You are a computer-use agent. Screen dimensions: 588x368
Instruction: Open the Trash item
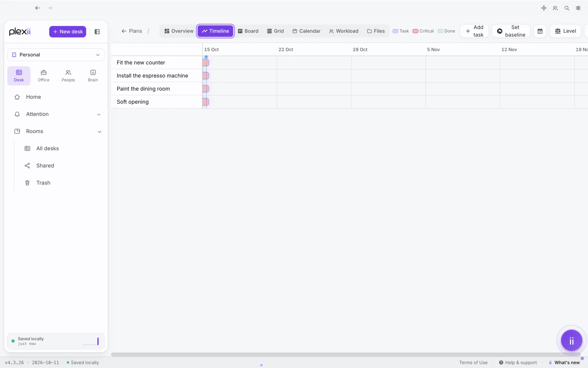click(43, 183)
